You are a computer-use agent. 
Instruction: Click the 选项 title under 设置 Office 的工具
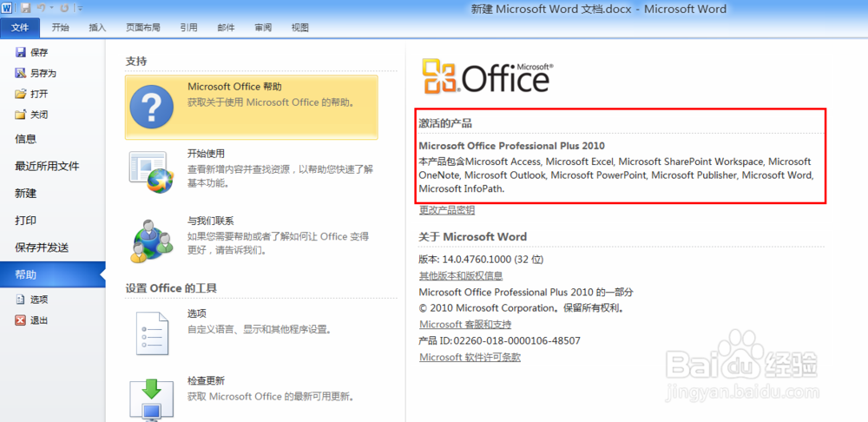pos(196,313)
